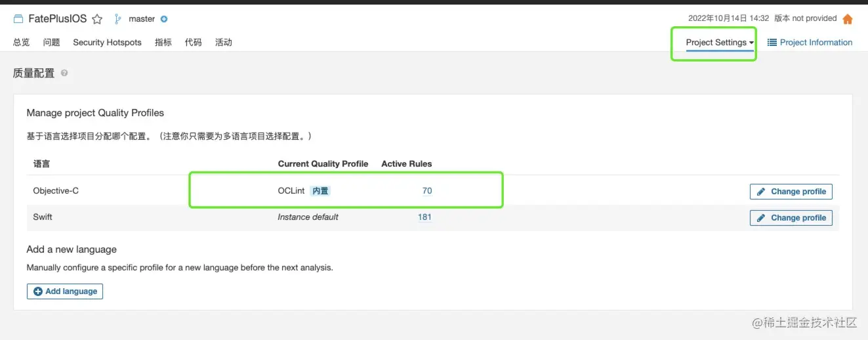Image resolution: width=868 pixels, height=340 pixels.
Task: Click Manage project Quality Profiles heading
Action: pyautogui.click(x=95, y=113)
